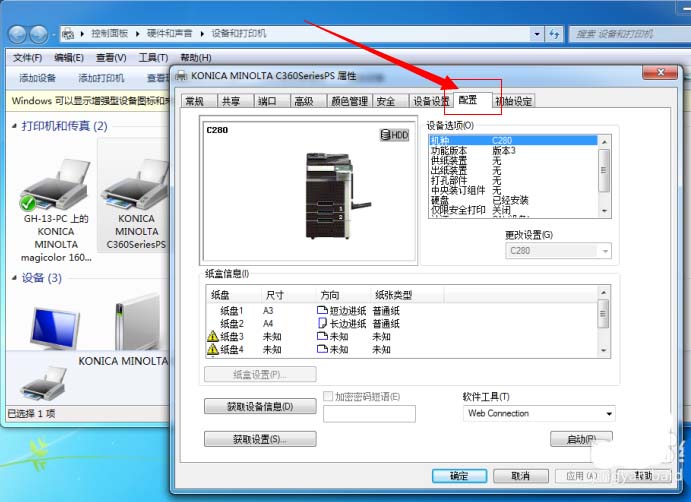Viewport: 691px width, 502px height.
Task: Click the warning icon beside 纸盘4
Action: 212,349
